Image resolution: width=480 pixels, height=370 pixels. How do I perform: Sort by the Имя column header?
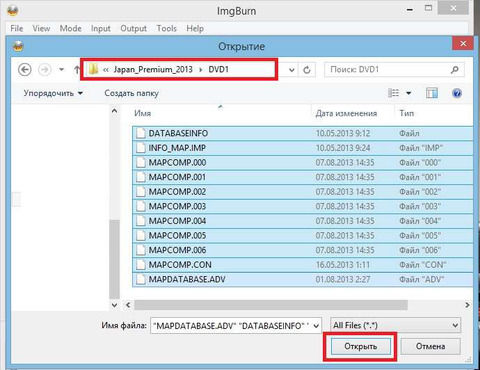[x=143, y=113]
